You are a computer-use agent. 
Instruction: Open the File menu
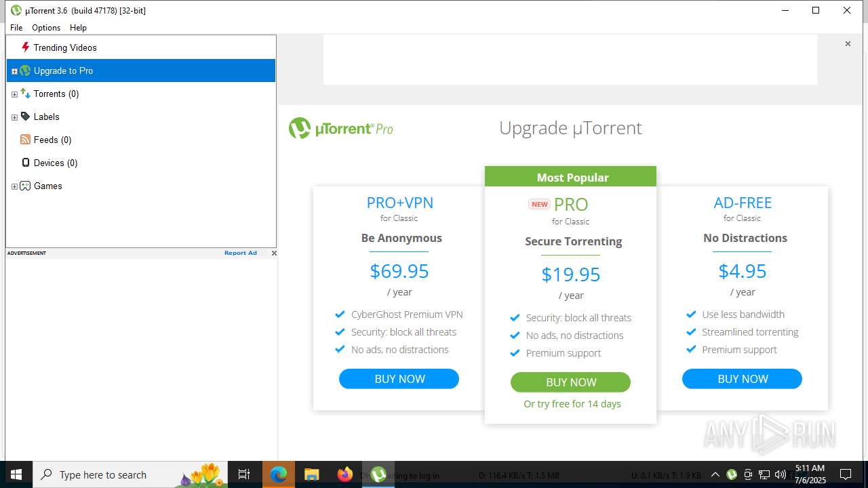[16, 28]
